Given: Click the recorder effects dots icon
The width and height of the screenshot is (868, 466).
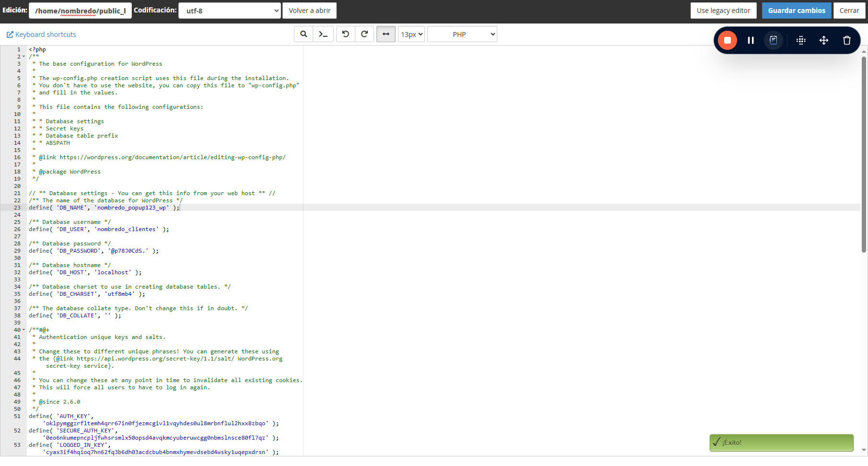Looking at the screenshot, I should click(801, 40).
